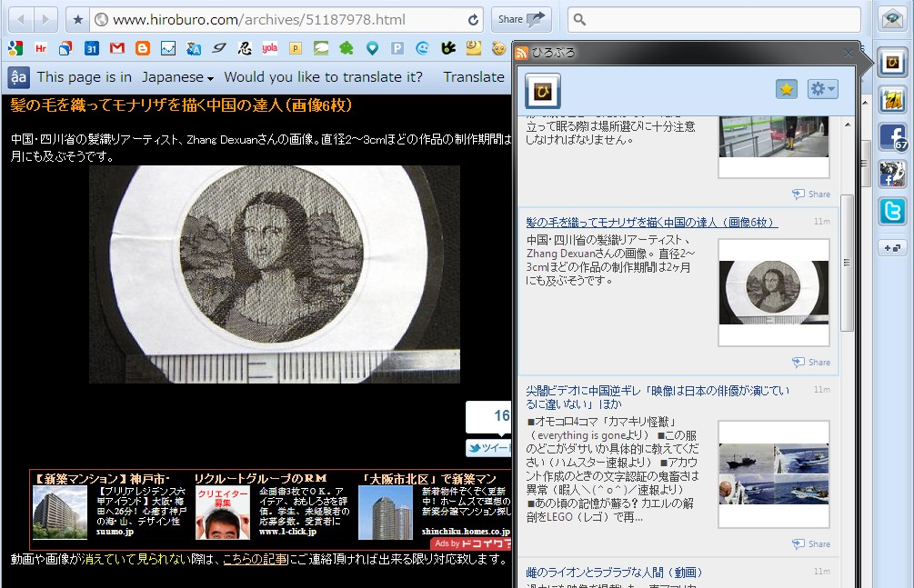The height and width of the screenshot is (588, 914).
Task: Toggle the favorite star in feed panel
Action: point(787,89)
